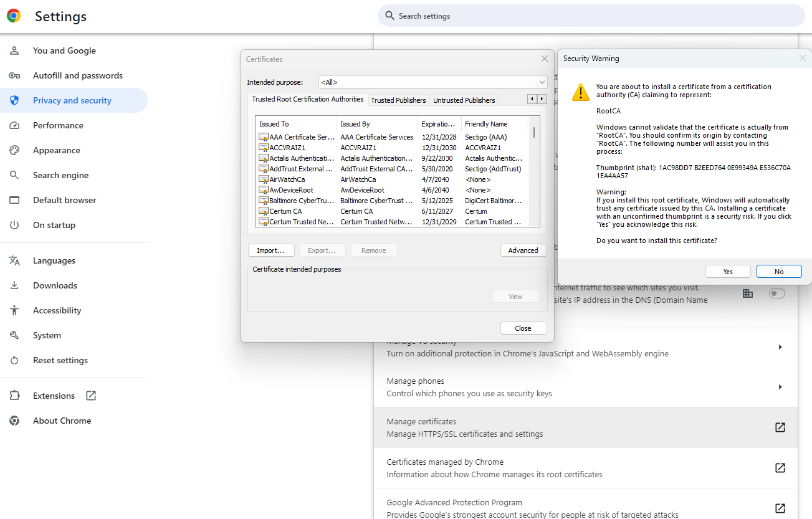Click open-in-new icon for Certificates managed by Chrome
Viewport: 812px width, 519px height.
click(780, 468)
